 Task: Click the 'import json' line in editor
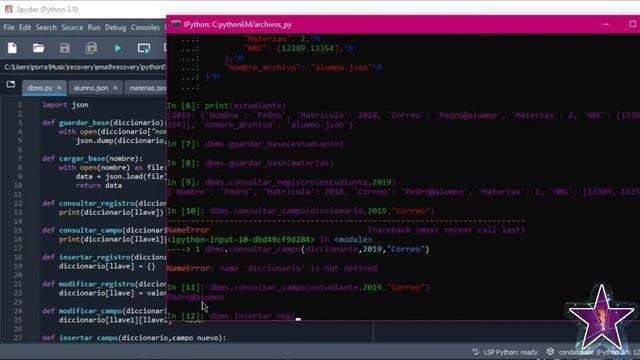coord(65,105)
